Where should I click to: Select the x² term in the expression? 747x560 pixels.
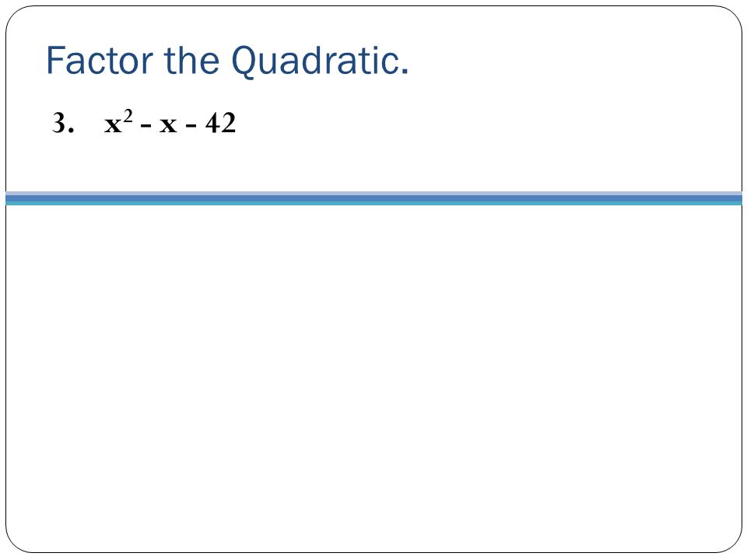click(118, 121)
